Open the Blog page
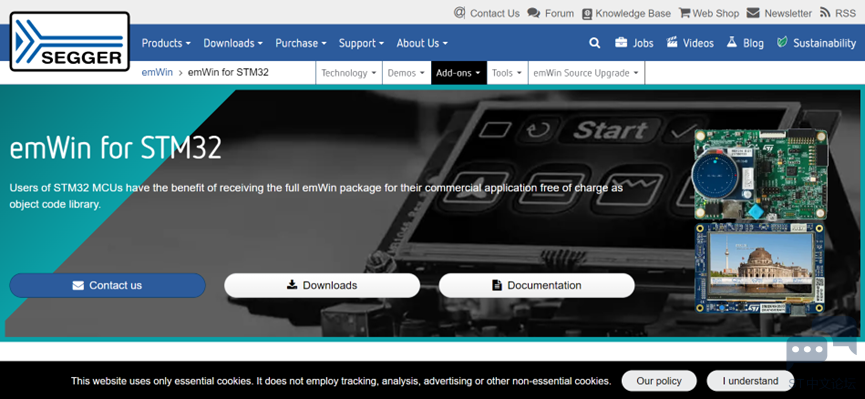 753,43
